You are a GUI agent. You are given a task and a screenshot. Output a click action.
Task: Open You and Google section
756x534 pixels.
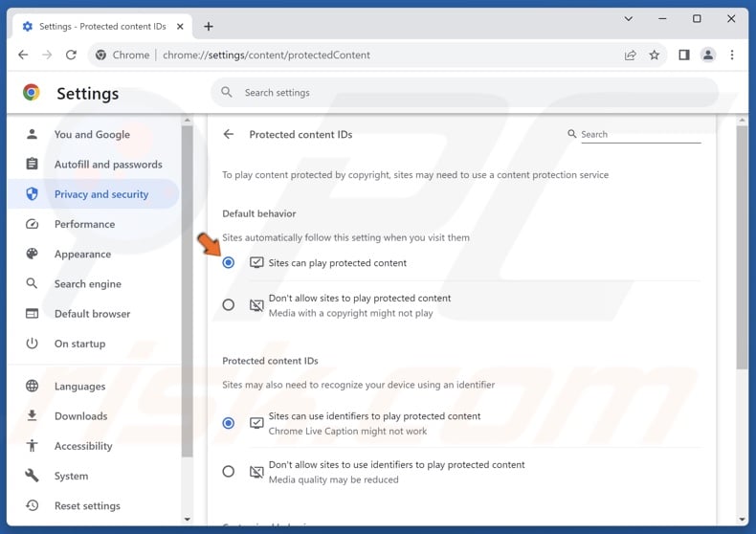pos(94,135)
